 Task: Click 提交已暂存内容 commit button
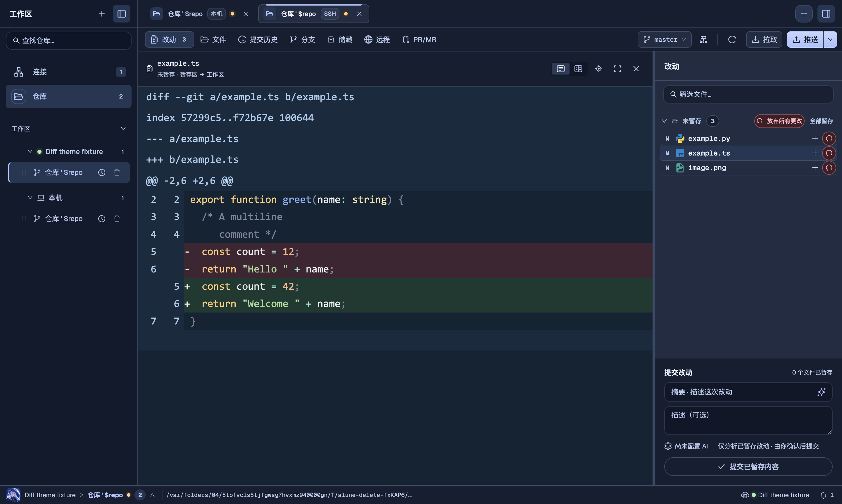click(x=748, y=467)
